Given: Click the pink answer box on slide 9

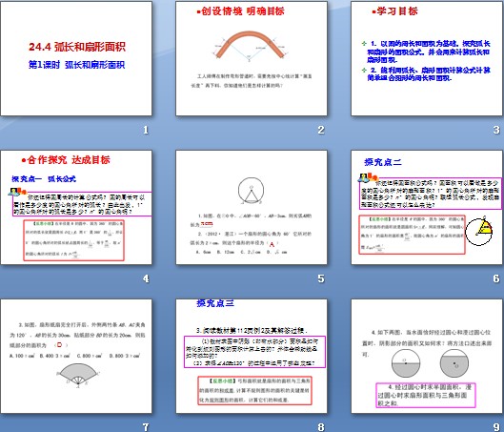Looking at the screenshot, I should click(426, 396).
